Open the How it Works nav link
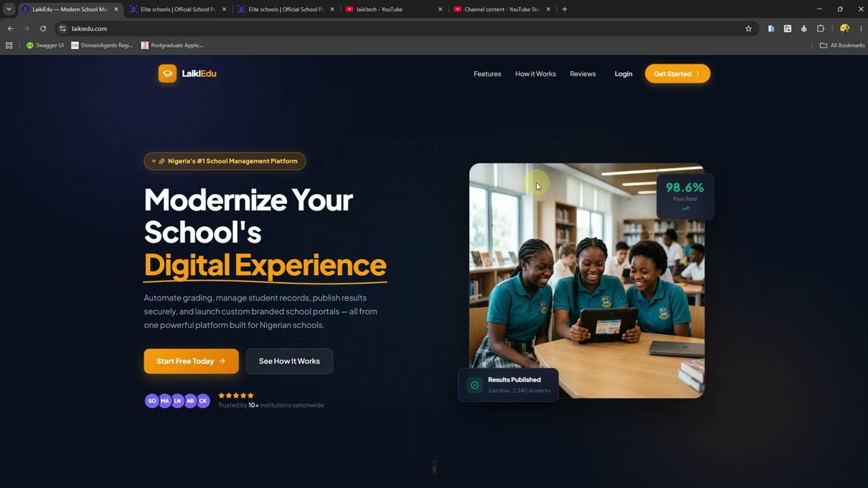The height and width of the screenshot is (488, 868). click(x=535, y=74)
